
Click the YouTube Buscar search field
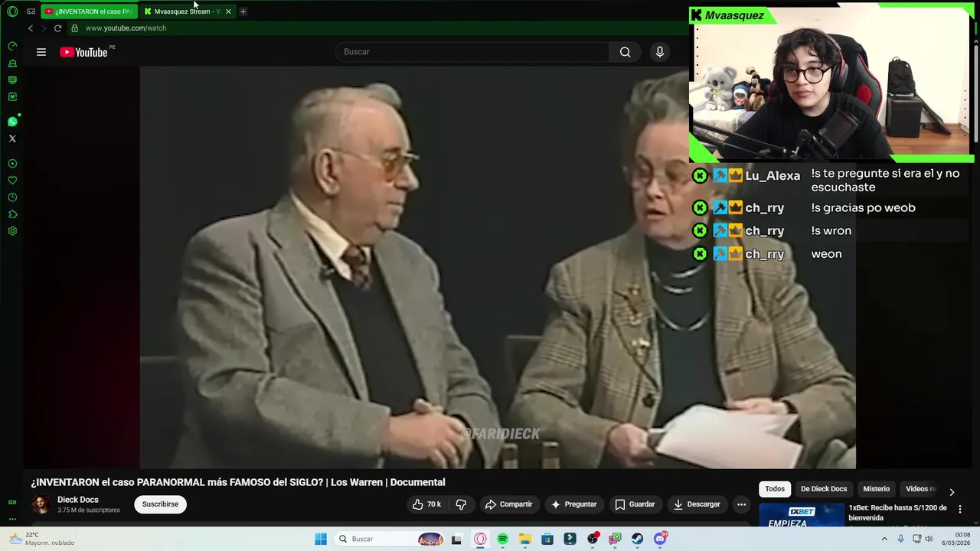pos(472,52)
